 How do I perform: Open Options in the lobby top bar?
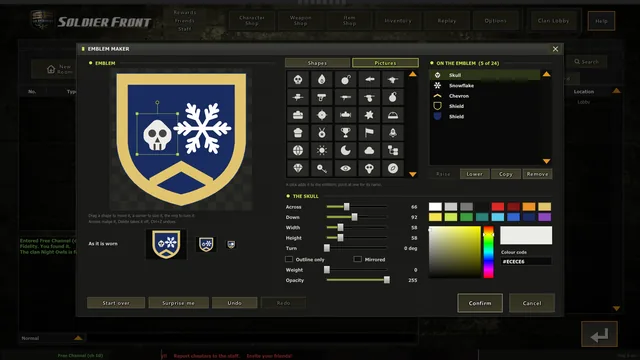coord(496,21)
